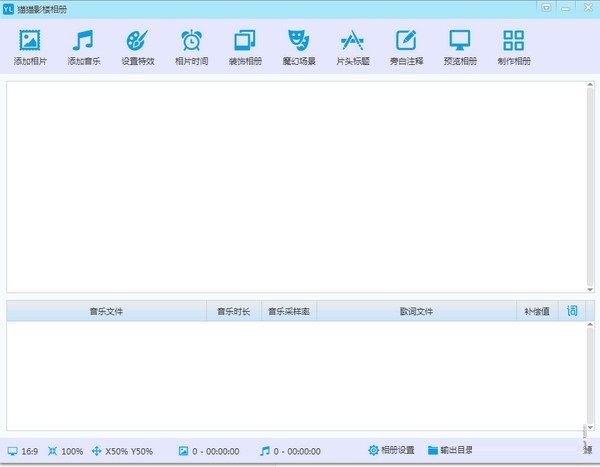Image resolution: width=600 pixels, height=467 pixels.
Task: Open 相册设置 album settings gear
Action: [391, 450]
